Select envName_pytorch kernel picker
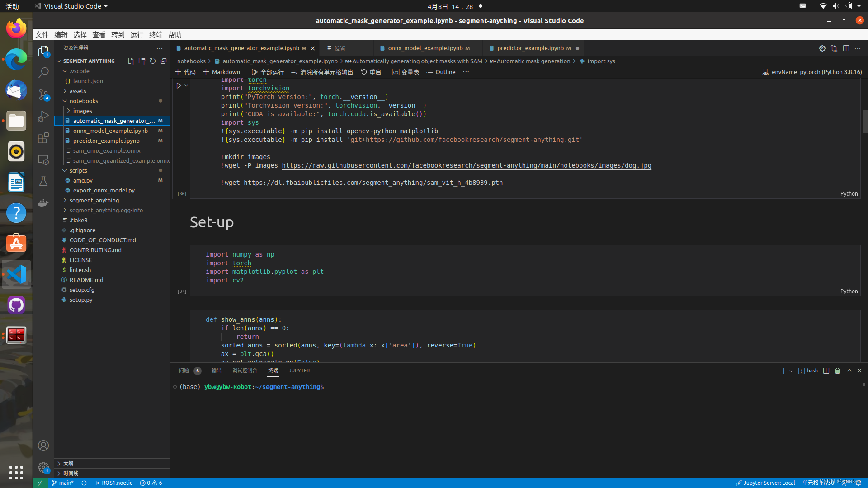This screenshot has height=488, width=868. click(812, 72)
